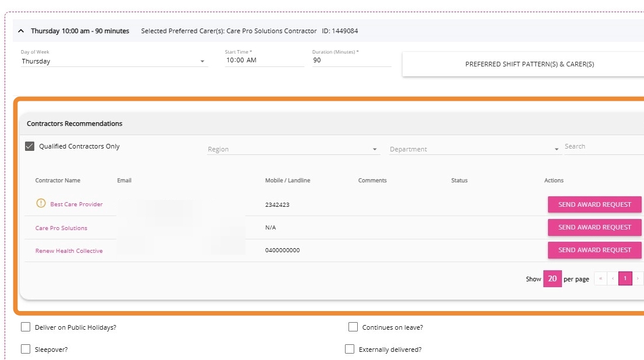The image size is (644, 360).
Task: Open the Renew Health Collective contractor link
Action: pyautogui.click(x=69, y=251)
